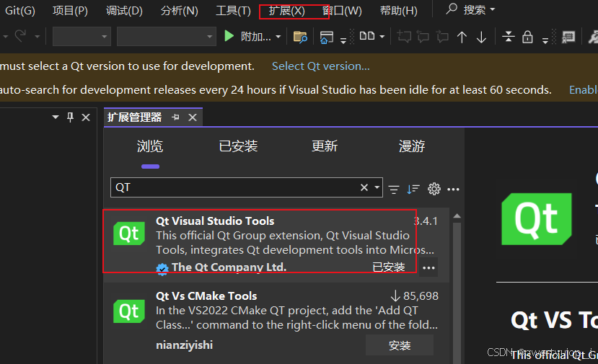Image resolution: width=598 pixels, height=364 pixels.
Task: Click the find in files folder icon
Action: point(300,37)
